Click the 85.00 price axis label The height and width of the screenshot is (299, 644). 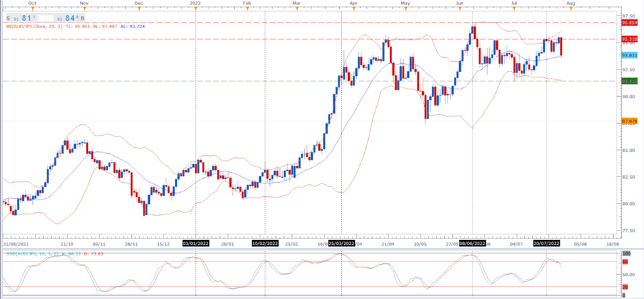click(x=628, y=150)
